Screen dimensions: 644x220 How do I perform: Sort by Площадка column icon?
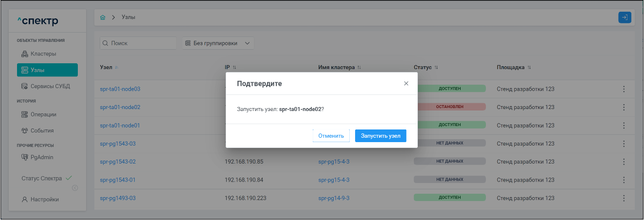[529, 68]
